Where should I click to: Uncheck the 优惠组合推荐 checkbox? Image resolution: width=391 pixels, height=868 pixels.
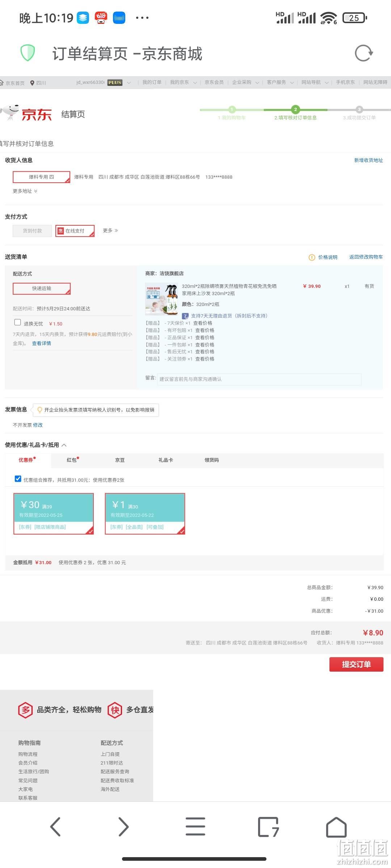18,479
